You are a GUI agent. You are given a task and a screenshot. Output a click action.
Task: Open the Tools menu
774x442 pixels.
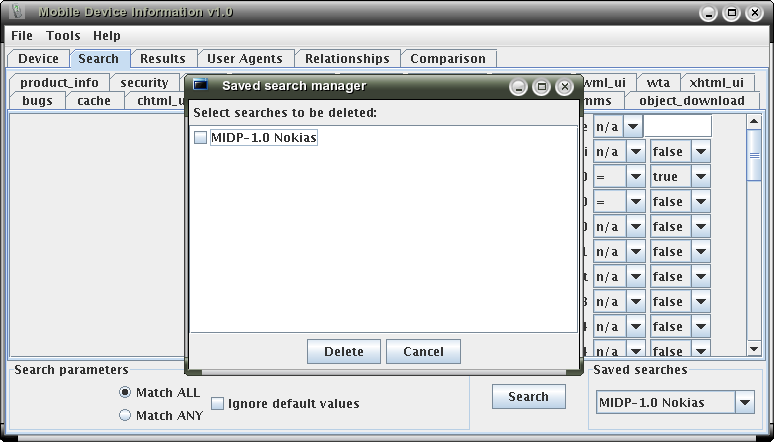coord(63,36)
